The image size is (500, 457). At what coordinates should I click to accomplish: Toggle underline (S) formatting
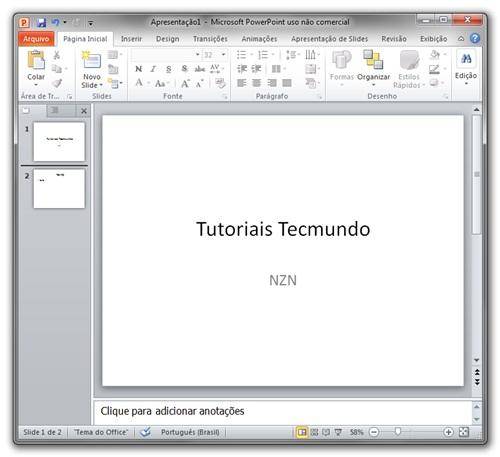(169, 69)
